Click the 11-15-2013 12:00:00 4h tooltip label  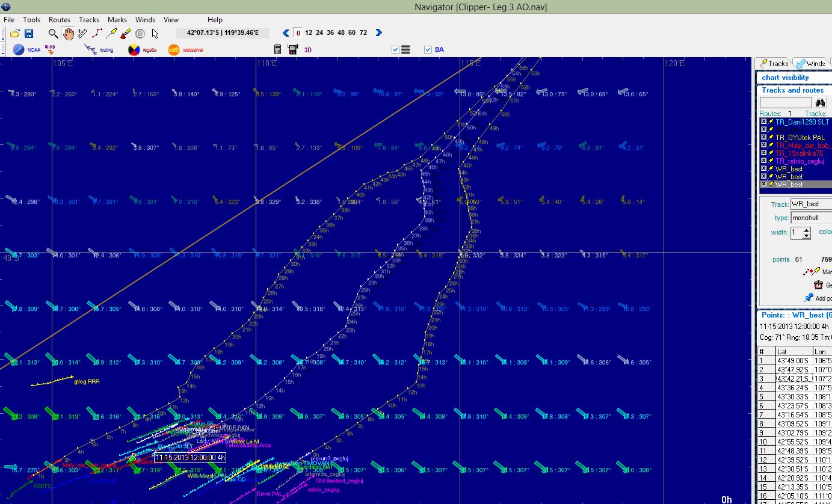(190, 457)
